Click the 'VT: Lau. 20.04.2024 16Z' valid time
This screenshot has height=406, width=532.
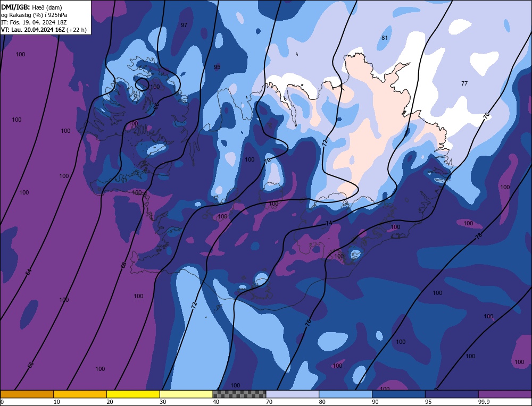pyautogui.click(x=33, y=30)
